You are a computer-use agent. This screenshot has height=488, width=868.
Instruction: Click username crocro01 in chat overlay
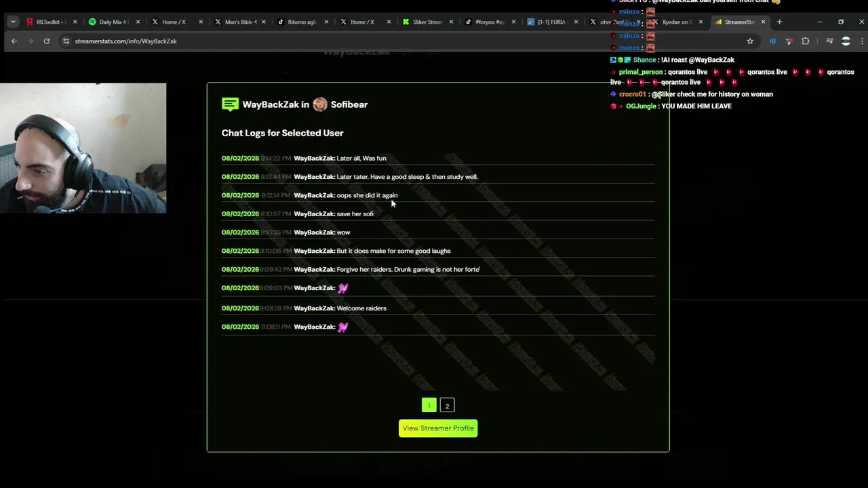coord(632,94)
